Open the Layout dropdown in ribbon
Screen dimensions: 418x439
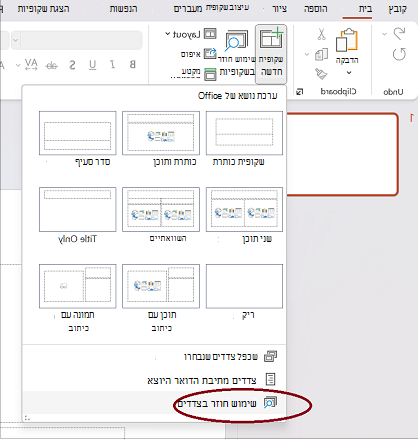pos(191,34)
